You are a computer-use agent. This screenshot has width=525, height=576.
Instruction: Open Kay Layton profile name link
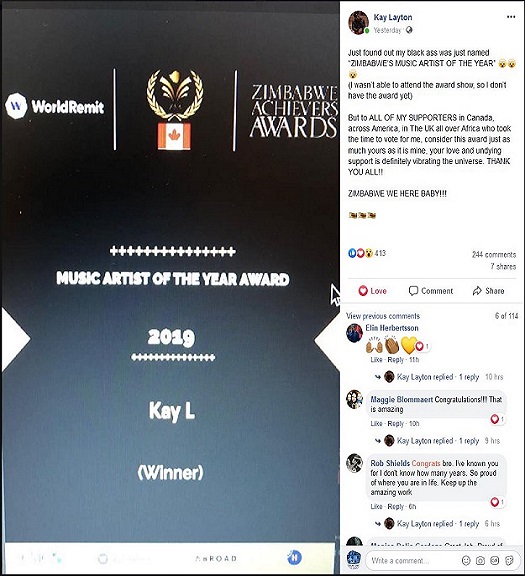point(393,17)
